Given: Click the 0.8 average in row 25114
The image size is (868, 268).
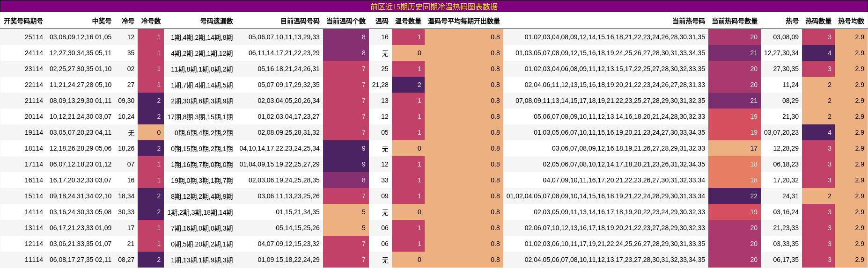Looking at the screenshot, I should point(464,37).
